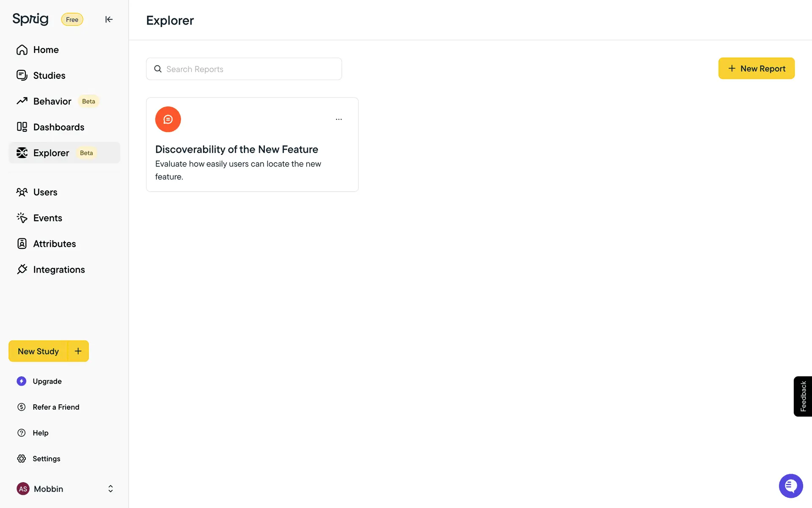Collapse the sidebar with the arrow icon

coord(109,19)
